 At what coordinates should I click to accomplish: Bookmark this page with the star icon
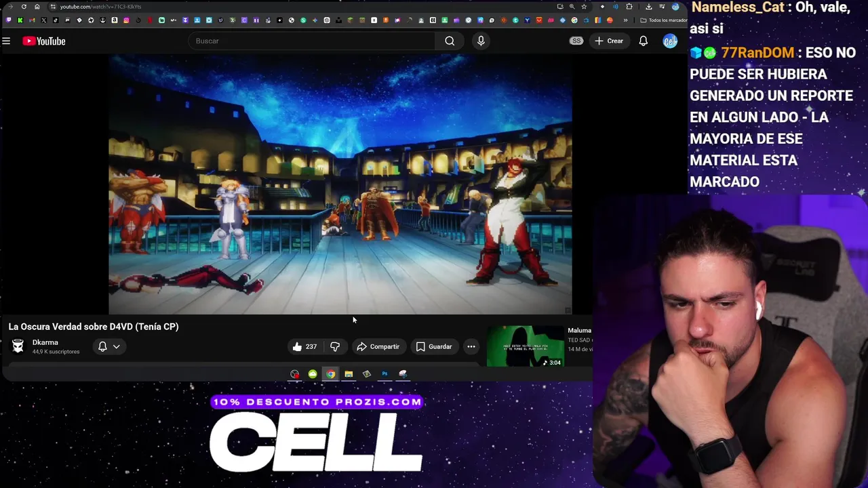pyautogui.click(x=584, y=7)
